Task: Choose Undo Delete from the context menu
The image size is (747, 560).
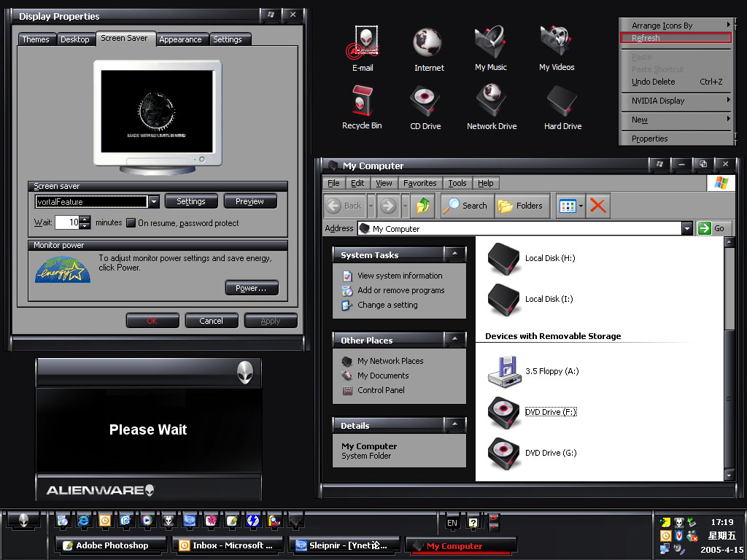Action: [x=676, y=82]
